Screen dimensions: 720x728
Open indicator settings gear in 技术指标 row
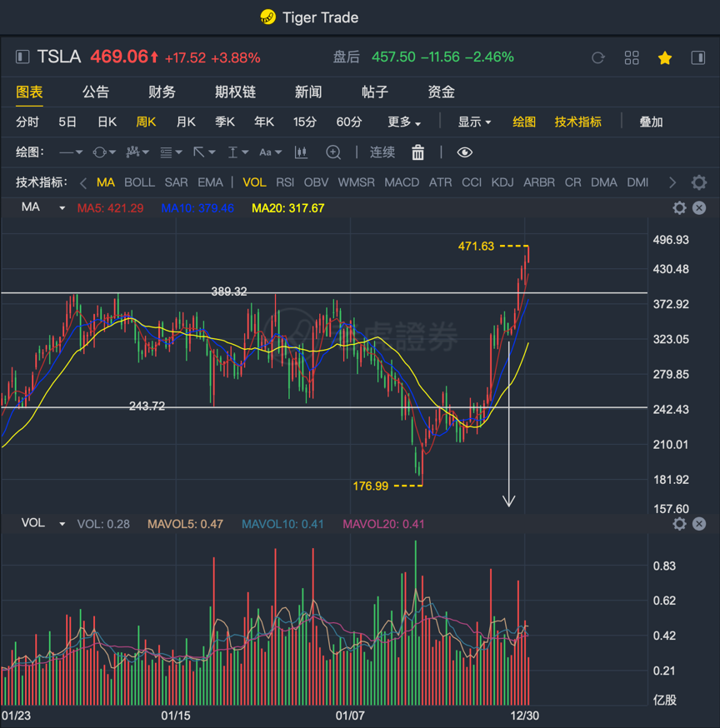[699, 182]
